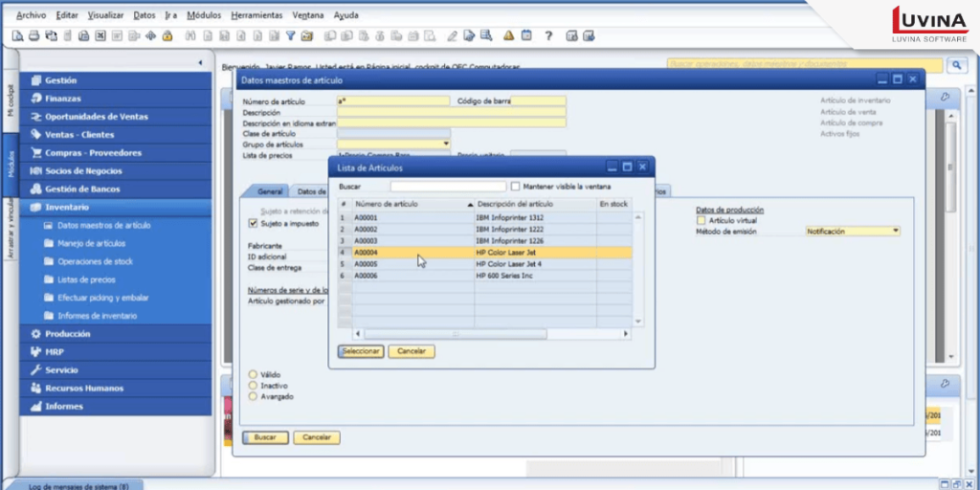Export to Microsoft Excel toolbar icon

pos(100,35)
